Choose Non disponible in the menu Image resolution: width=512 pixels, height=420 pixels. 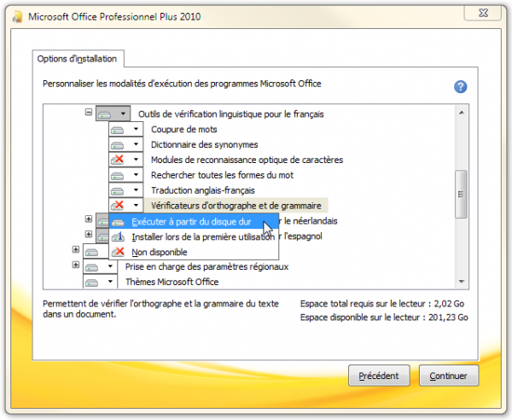[x=194, y=252]
